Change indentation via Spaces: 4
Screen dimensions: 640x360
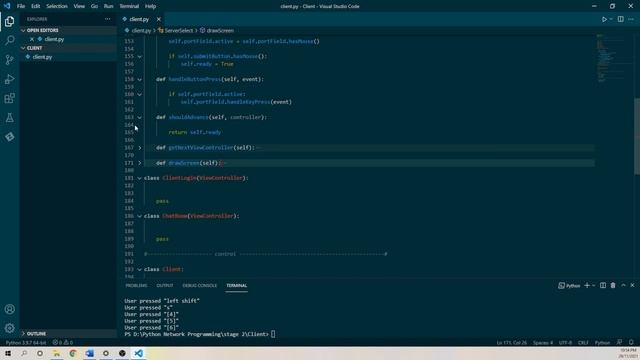(543, 342)
